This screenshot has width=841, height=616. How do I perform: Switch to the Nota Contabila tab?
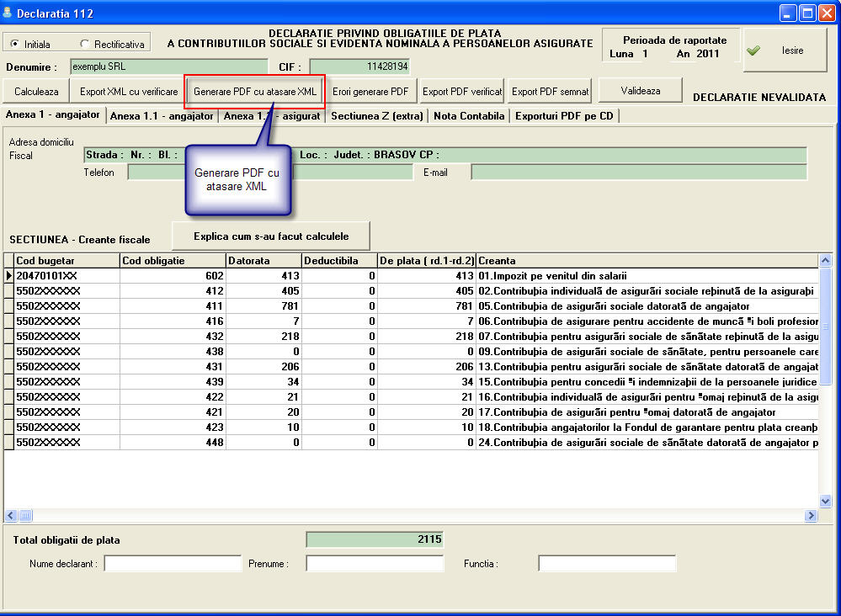coord(469,116)
